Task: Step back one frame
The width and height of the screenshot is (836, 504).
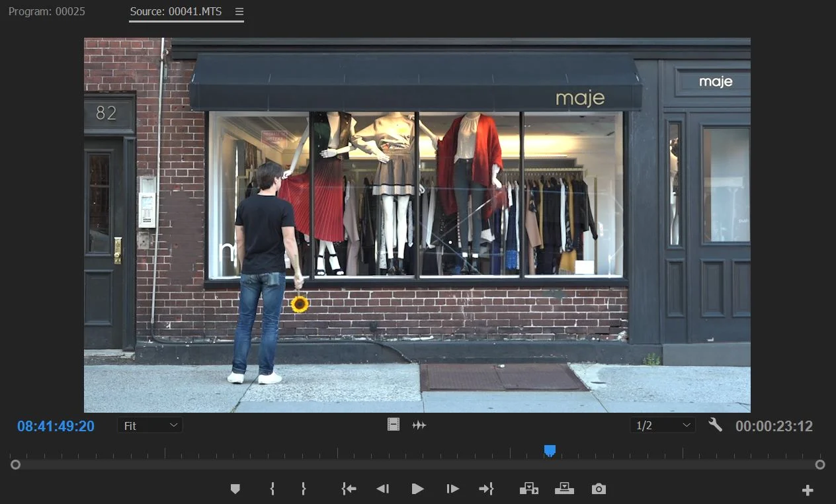Action: point(382,489)
